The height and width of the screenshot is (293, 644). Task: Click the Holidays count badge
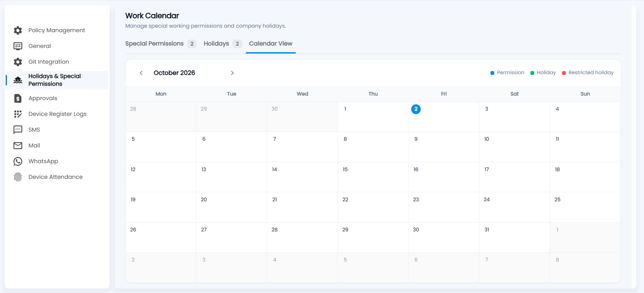tap(237, 44)
